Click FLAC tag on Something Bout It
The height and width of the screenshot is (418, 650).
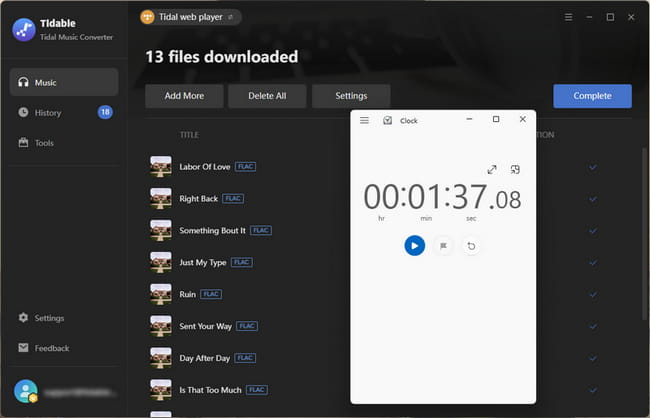click(261, 230)
